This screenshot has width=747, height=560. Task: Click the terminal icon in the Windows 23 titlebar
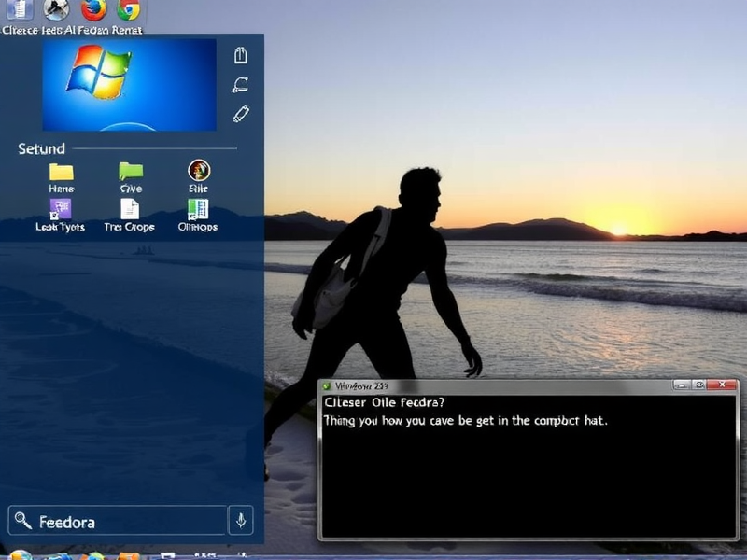tap(329, 384)
